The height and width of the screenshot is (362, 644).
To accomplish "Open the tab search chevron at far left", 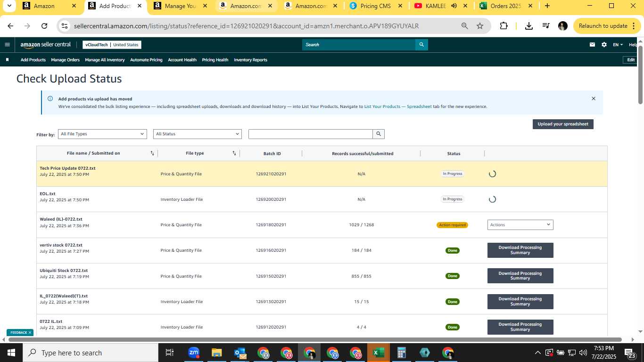I will click(9, 6).
